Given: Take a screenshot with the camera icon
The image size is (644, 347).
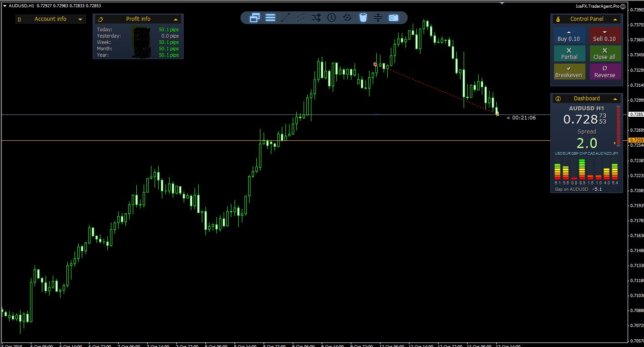Looking at the screenshot, I should (x=394, y=18).
